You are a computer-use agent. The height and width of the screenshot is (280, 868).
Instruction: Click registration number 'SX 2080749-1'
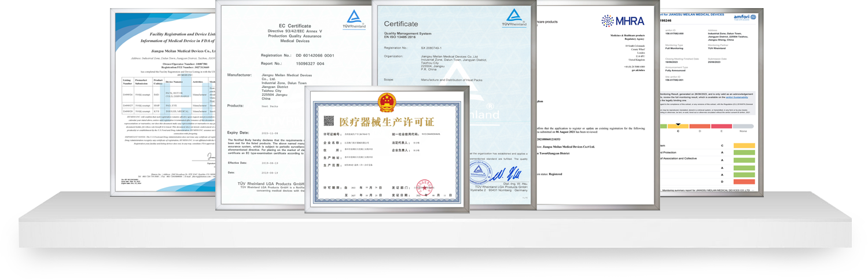click(x=431, y=48)
